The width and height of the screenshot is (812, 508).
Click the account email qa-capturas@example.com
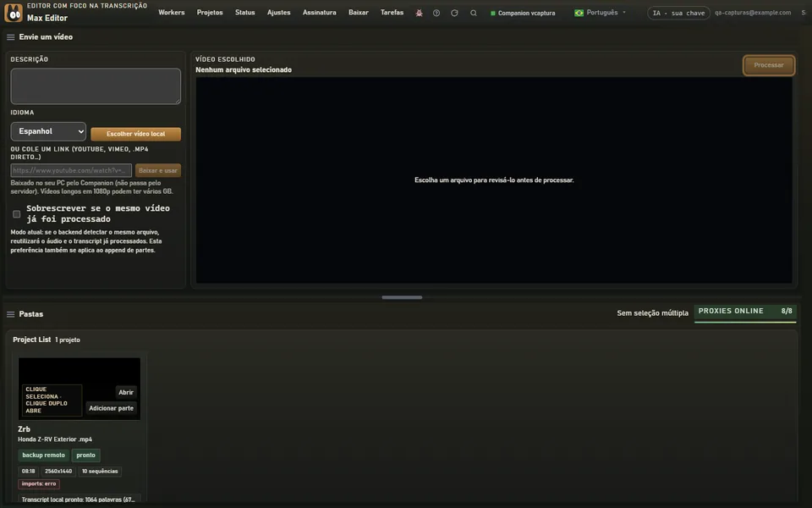(x=753, y=13)
